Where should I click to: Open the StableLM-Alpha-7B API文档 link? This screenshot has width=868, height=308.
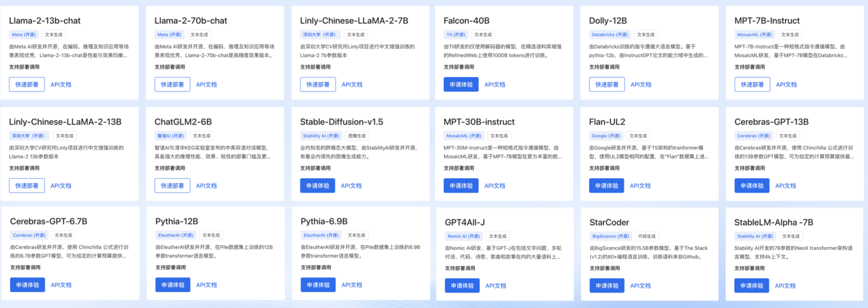[x=786, y=285]
